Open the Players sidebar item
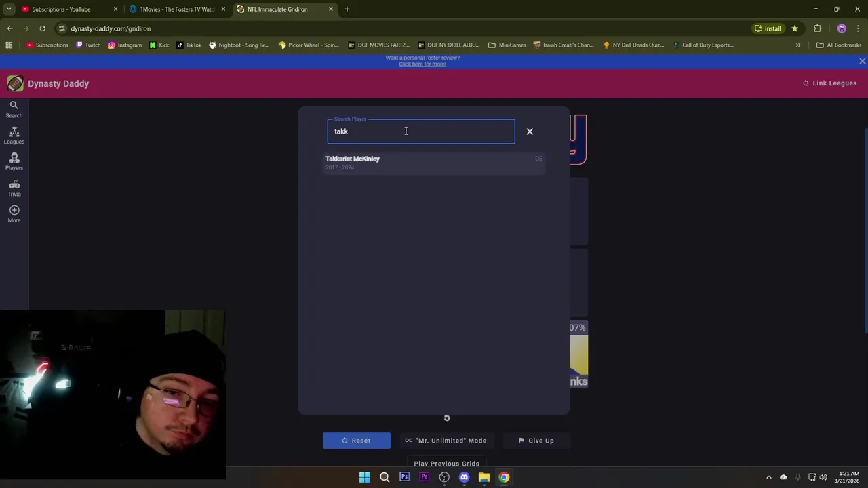Image resolution: width=868 pixels, height=488 pixels. [x=14, y=162]
